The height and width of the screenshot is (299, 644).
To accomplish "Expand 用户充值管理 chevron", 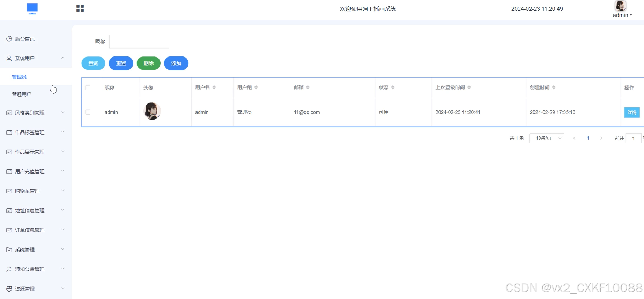I will point(62,171).
